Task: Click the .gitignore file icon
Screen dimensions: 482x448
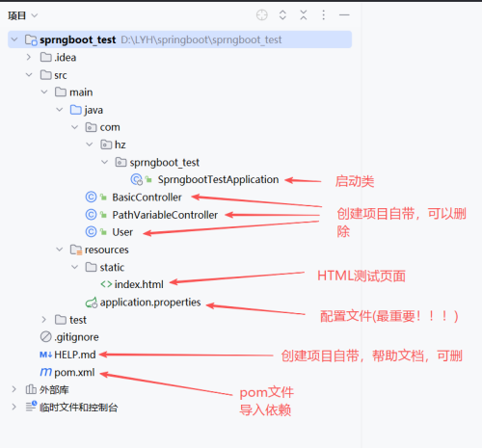Action: point(46,337)
